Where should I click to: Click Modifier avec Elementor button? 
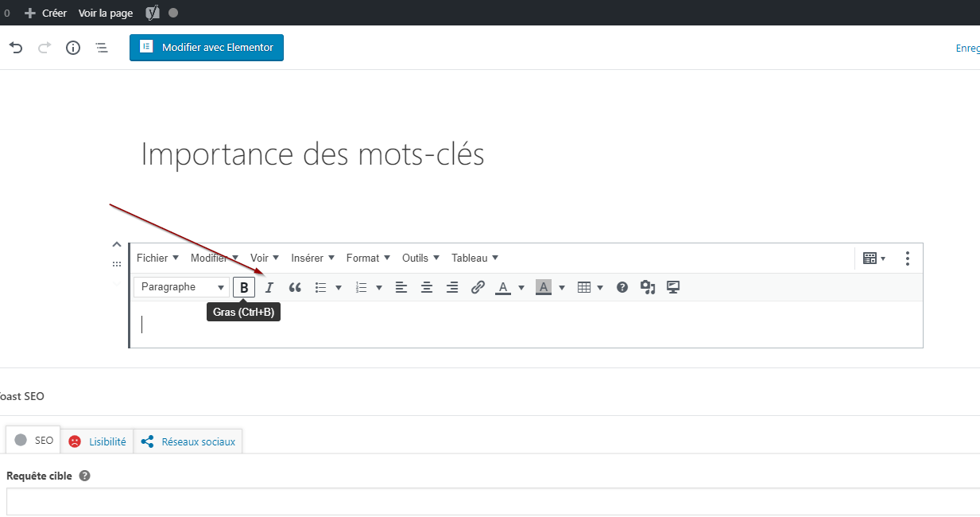(207, 47)
